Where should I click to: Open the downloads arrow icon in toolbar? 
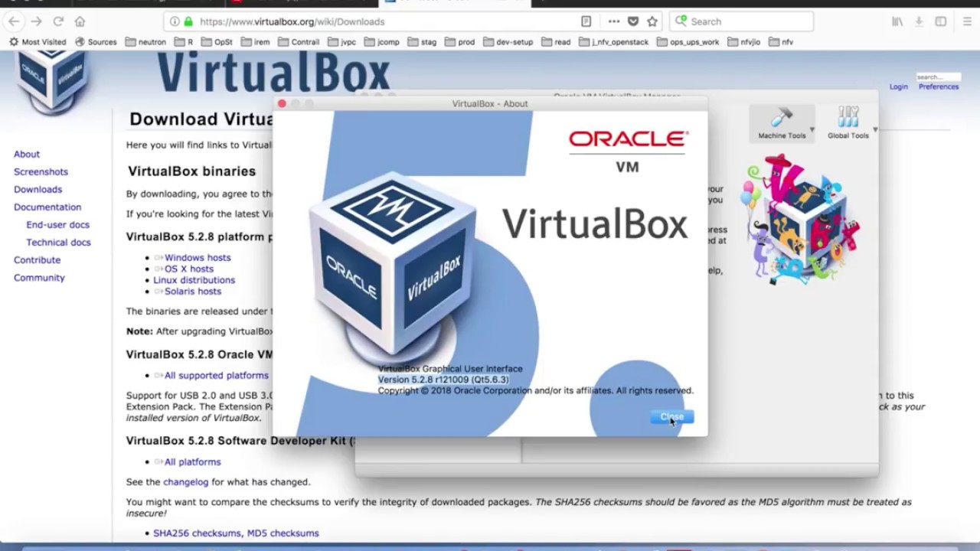(920, 21)
